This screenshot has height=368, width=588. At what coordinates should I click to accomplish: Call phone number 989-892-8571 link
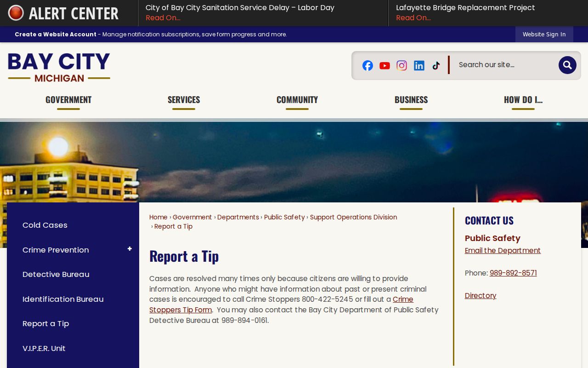click(x=513, y=273)
